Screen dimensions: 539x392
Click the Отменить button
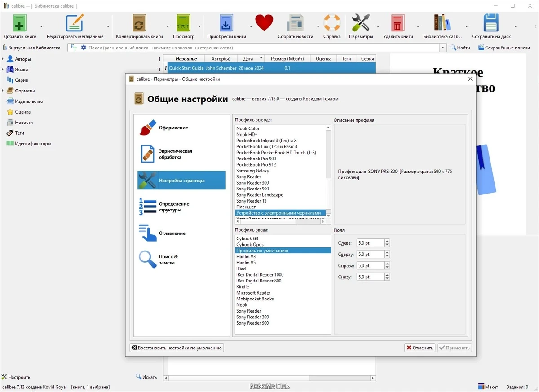coord(420,348)
